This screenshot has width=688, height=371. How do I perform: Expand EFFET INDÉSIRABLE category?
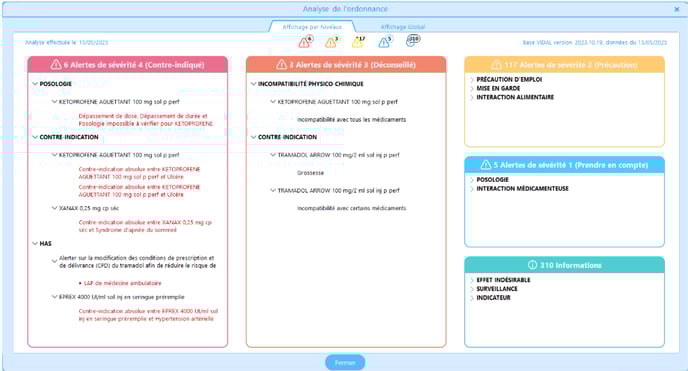click(x=472, y=280)
